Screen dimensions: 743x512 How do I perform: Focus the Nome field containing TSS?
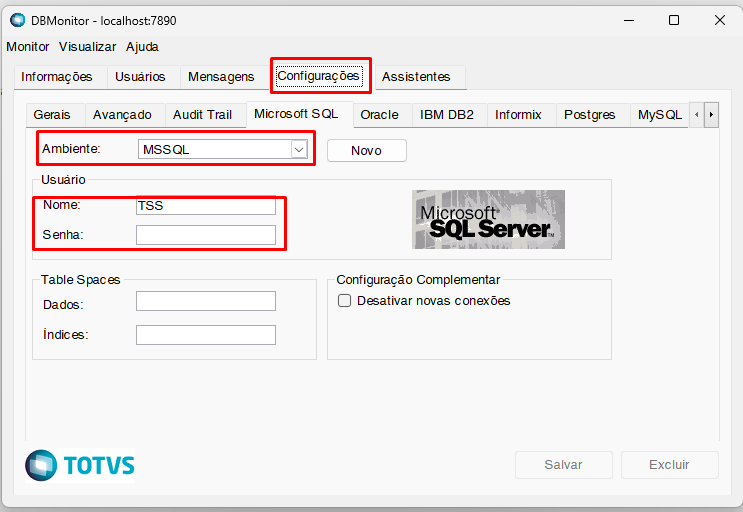pos(206,206)
